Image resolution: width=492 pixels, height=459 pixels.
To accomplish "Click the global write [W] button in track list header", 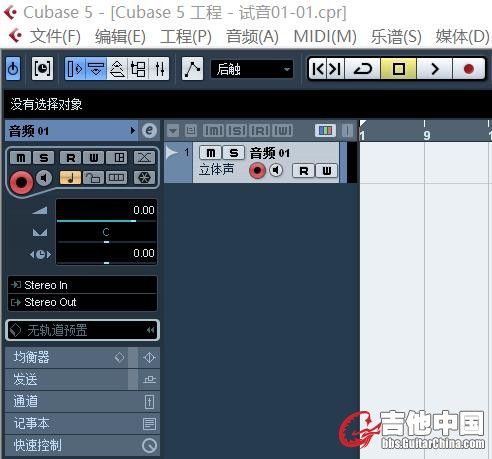I will 283,130.
